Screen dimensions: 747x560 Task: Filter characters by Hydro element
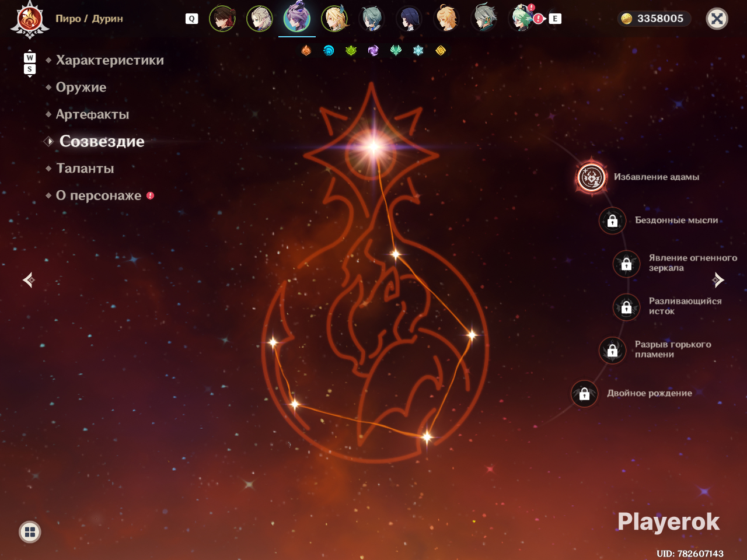tap(329, 51)
